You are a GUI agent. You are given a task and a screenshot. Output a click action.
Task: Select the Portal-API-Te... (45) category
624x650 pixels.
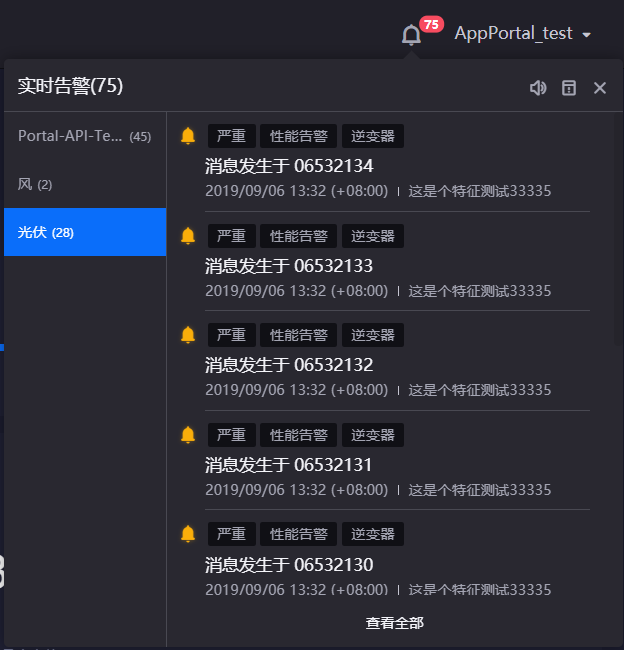85,136
